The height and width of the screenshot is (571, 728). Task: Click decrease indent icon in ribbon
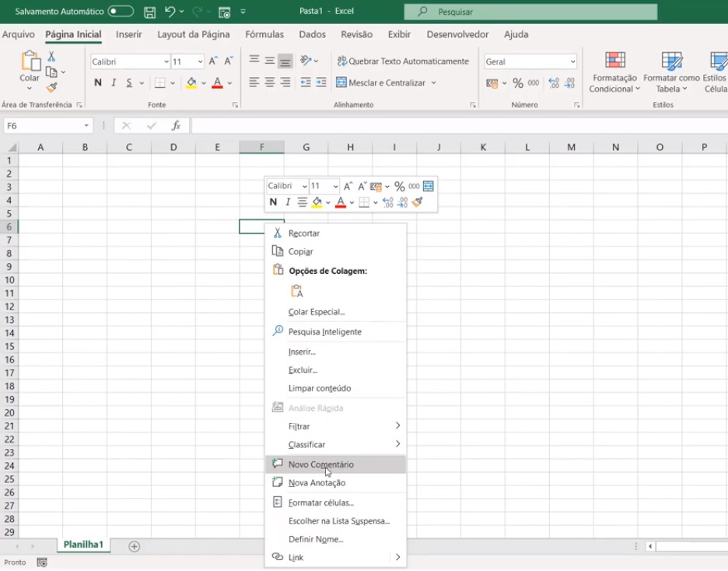[306, 82]
